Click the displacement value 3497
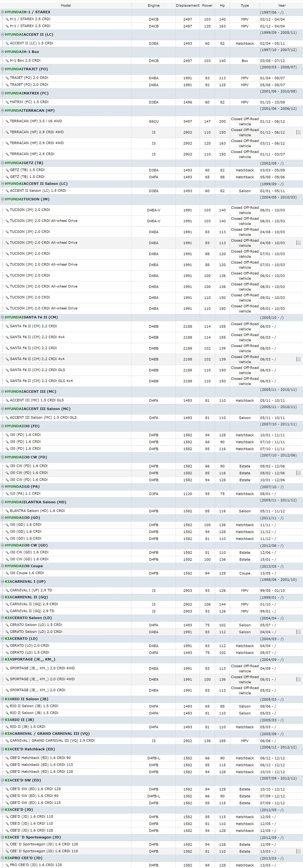 [188, 122]
